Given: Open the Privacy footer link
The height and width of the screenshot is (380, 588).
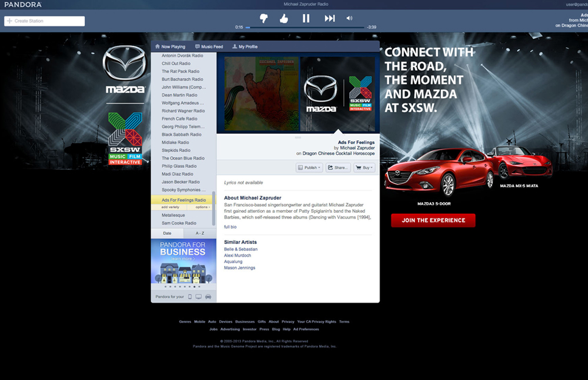Looking at the screenshot, I should coord(288,321).
